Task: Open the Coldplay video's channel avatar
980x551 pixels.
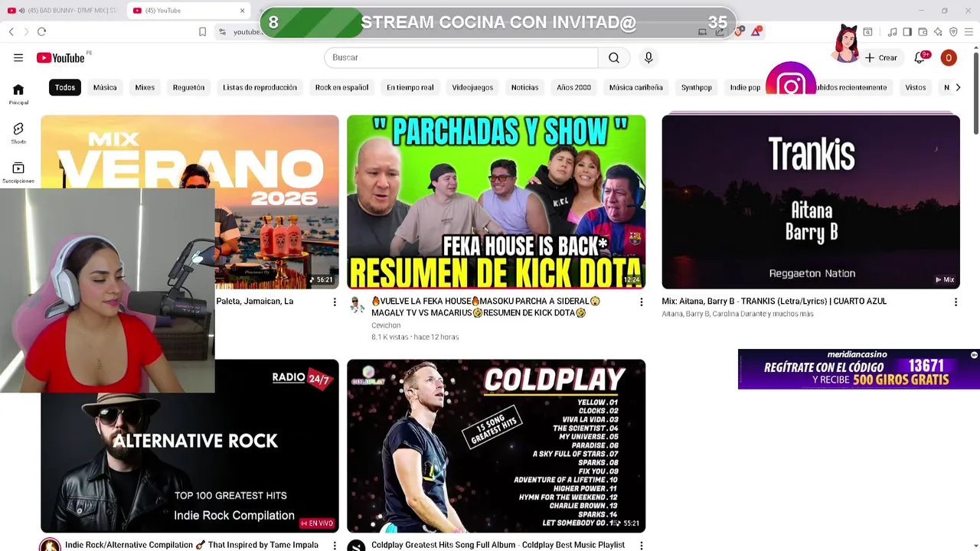Action: click(356, 546)
